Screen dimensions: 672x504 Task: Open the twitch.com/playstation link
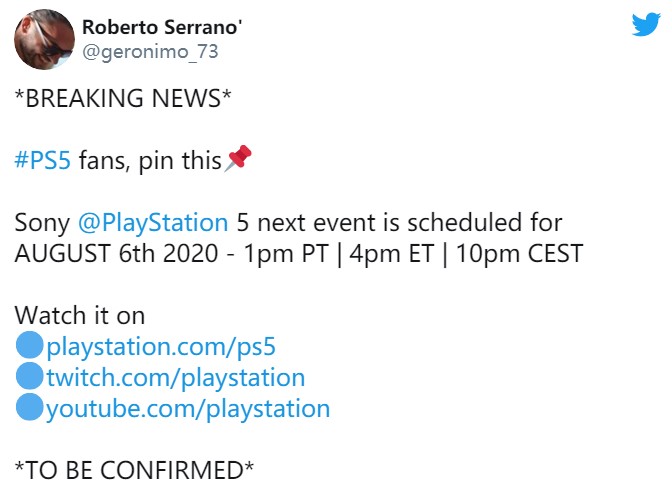click(x=175, y=378)
